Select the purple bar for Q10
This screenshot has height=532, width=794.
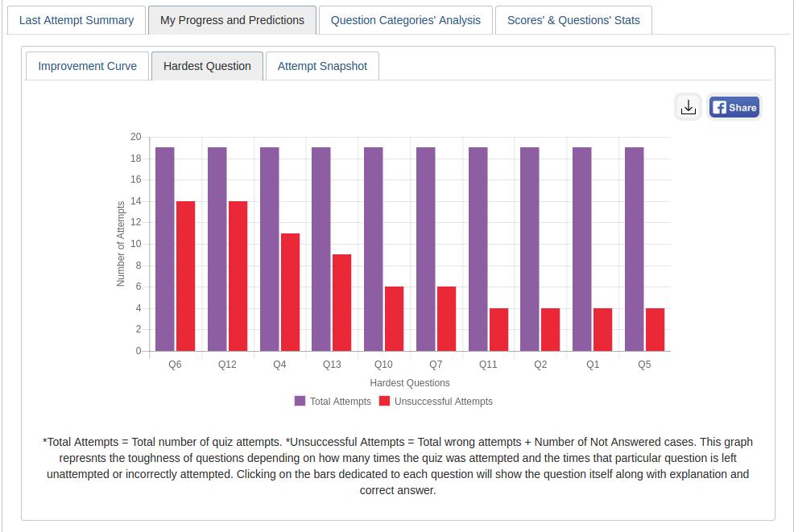374,249
